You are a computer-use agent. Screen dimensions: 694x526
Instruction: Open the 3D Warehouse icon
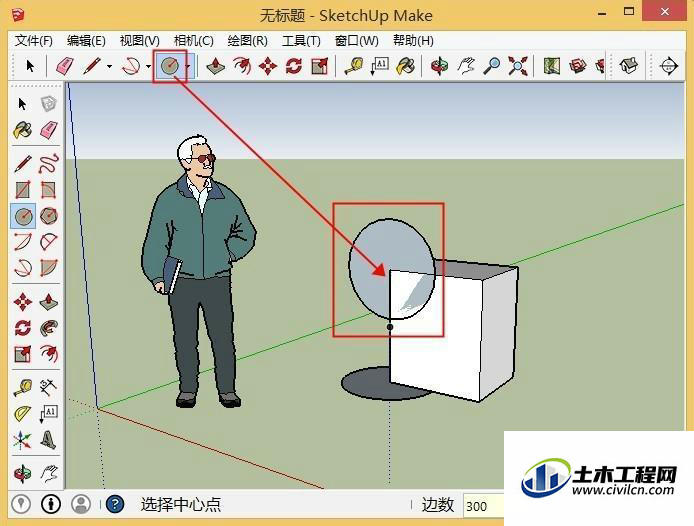point(578,66)
